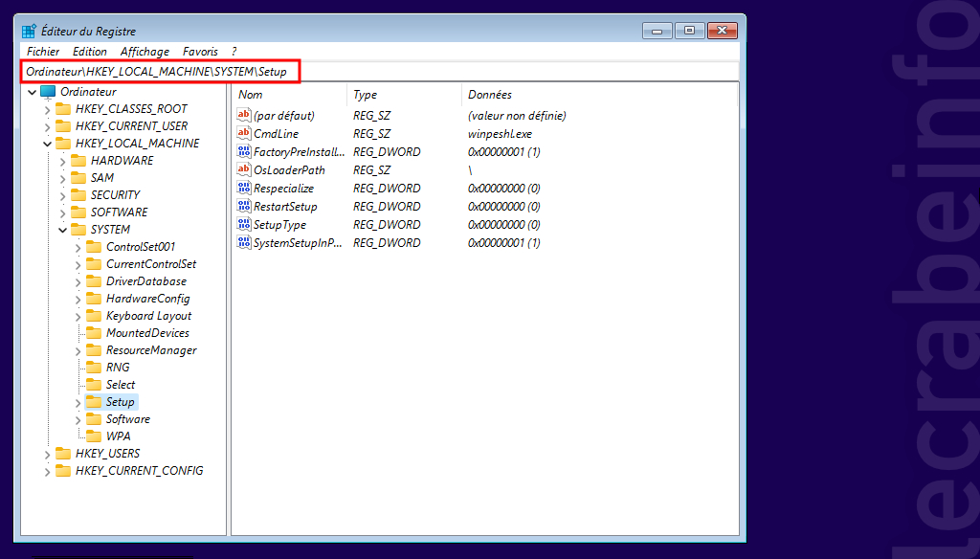Expand the HardwareConfig key

coord(78,299)
